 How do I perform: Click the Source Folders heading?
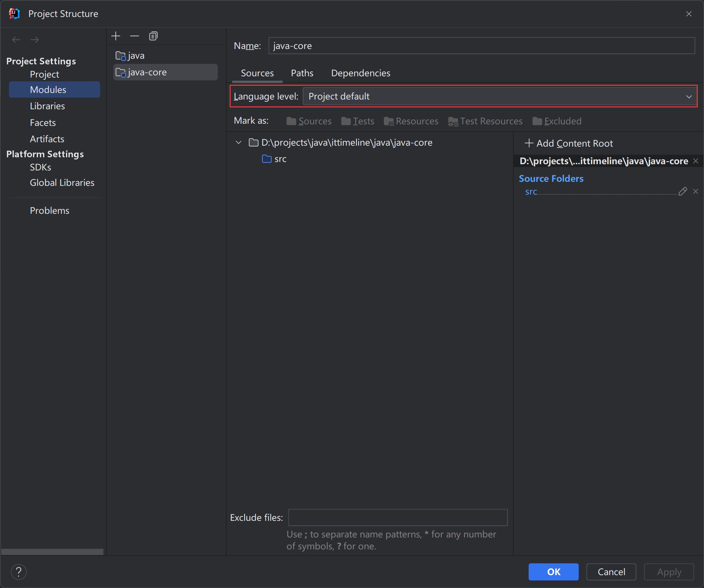[x=551, y=178]
